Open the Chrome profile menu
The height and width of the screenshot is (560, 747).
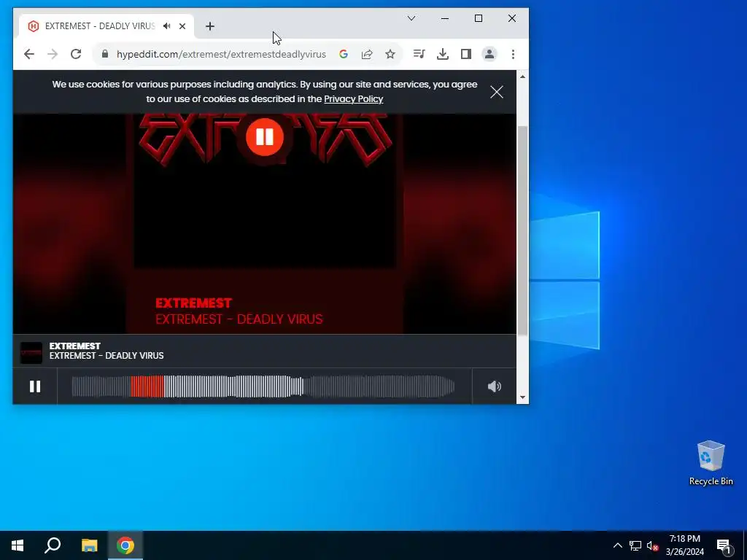[489, 54]
